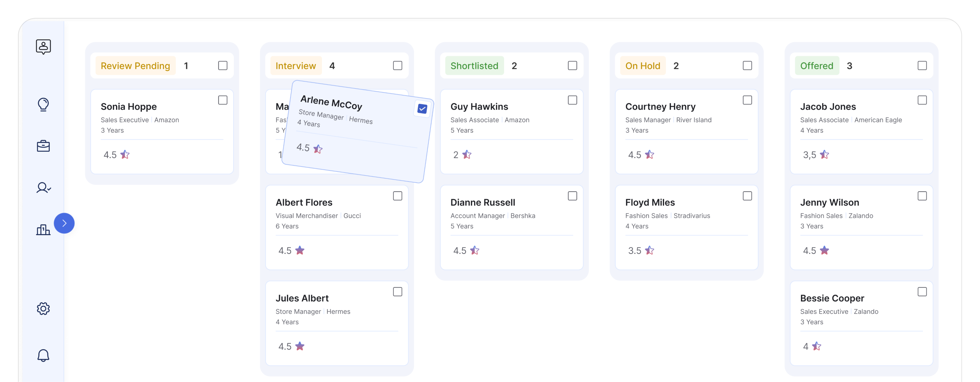The width and height of the screenshot is (980, 382).
Task: Click 'Account Manager' on Dianne Russell card
Action: coord(478,216)
